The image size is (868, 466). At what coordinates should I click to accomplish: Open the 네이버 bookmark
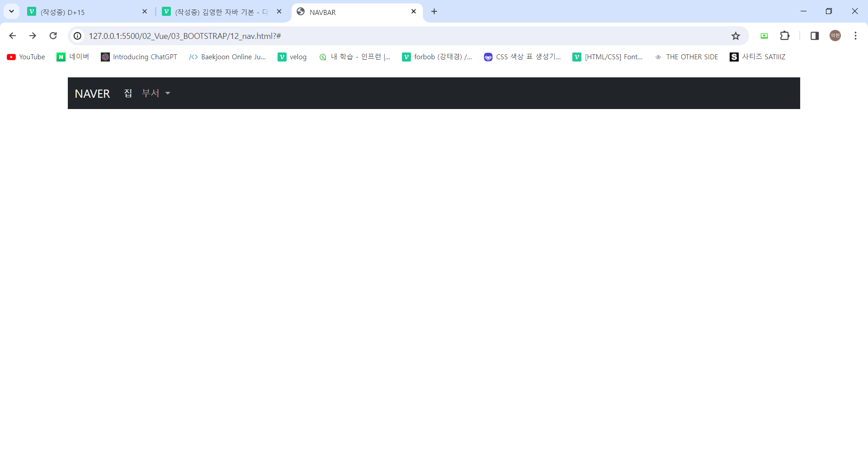point(73,57)
